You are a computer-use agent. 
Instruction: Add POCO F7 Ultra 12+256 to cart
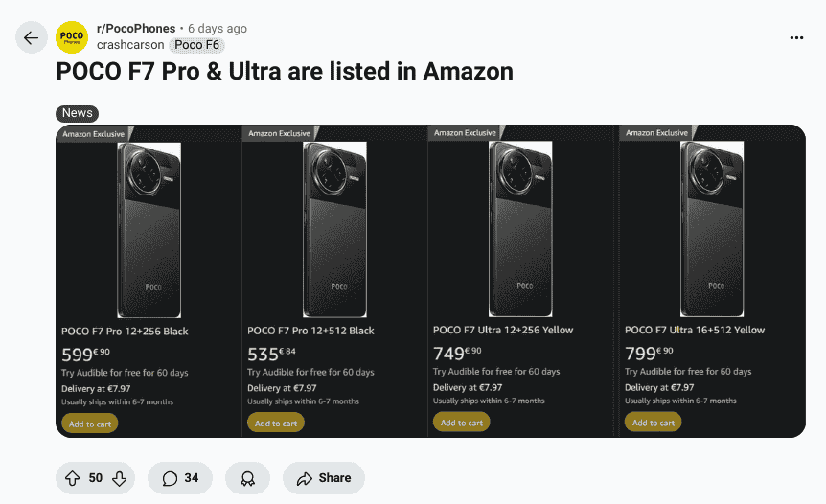(x=462, y=422)
